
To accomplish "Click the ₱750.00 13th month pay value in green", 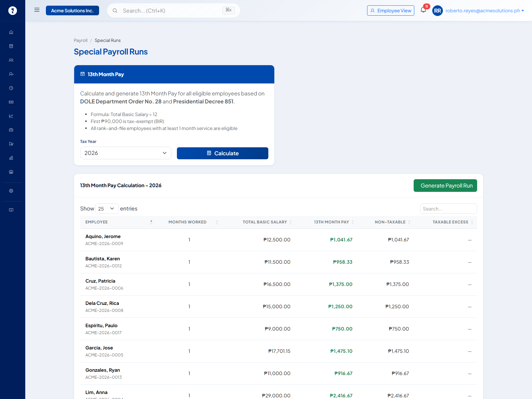I will point(342,329).
